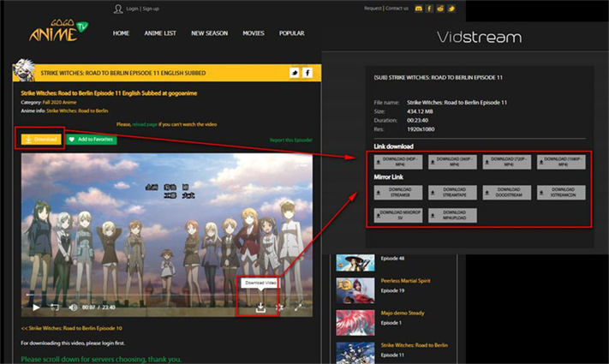Image resolution: width=609 pixels, height=364 pixels.
Task: Click the Contact us link
Action: coord(397,9)
